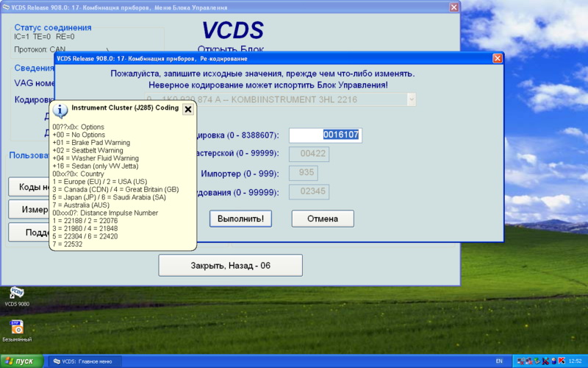The image size is (588, 368).
Task: Close the main VCDS Меню Блока Управления window
Action: (x=453, y=7)
